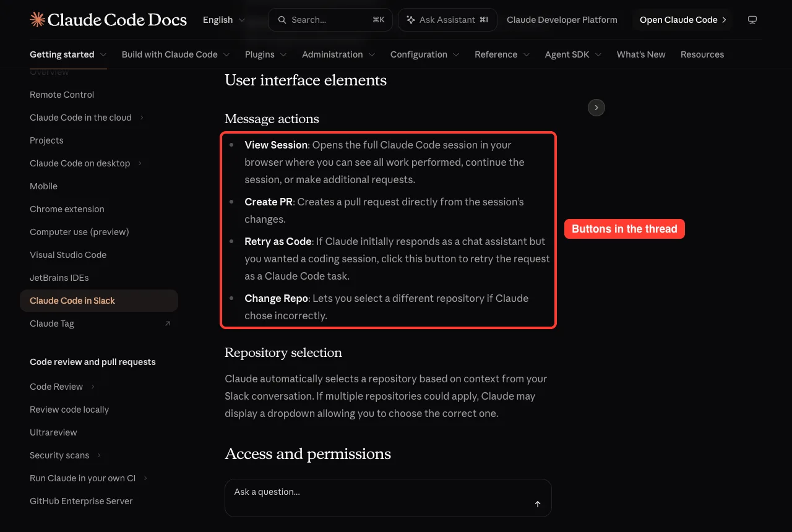This screenshot has width=792, height=532.
Task: Expand the Claude Code in the cloud chevron
Action: [x=142, y=118]
